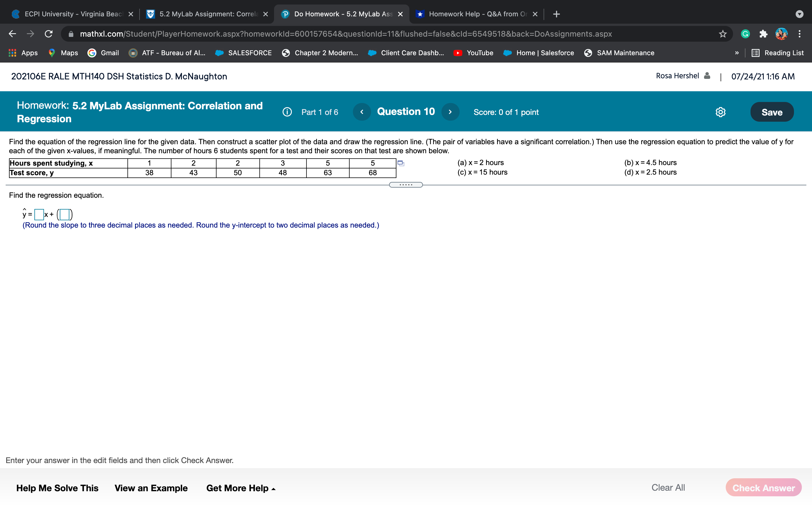Go to next question arrow

click(450, 112)
